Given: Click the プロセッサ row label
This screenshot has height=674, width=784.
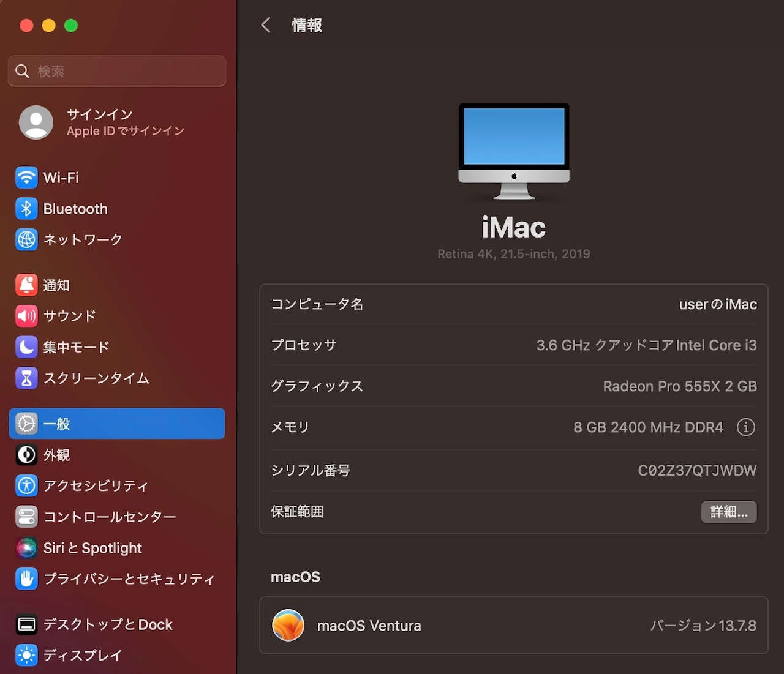Looking at the screenshot, I should click(x=304, y=345).
